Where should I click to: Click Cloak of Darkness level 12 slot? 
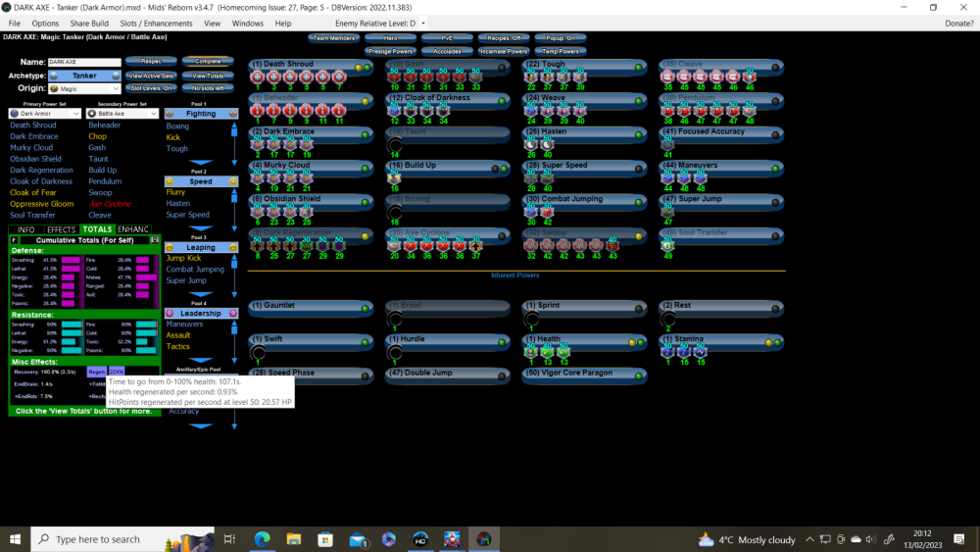394,111
